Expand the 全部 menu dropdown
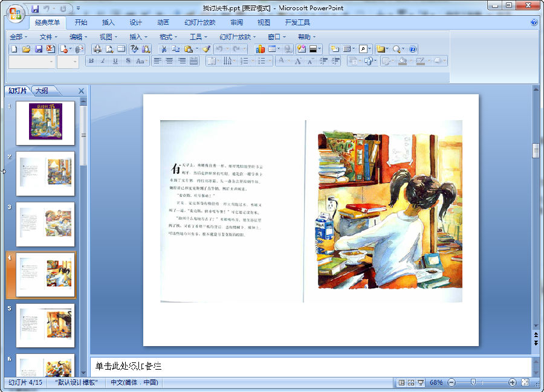 [x=18, y=37]
